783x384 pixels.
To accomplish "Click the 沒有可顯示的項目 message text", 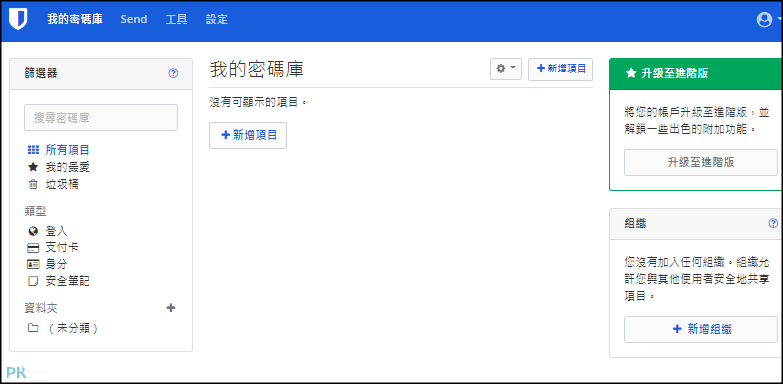I will pos(258,102).
